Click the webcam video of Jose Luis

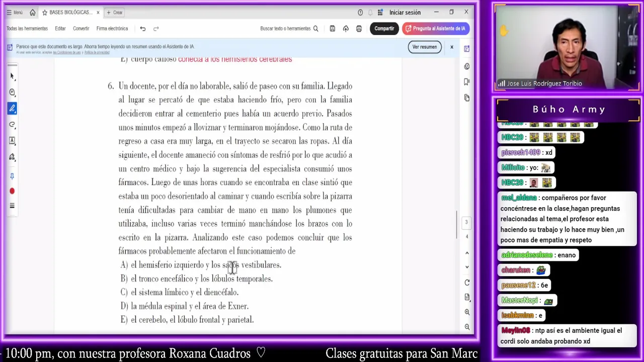coord(567,48)
